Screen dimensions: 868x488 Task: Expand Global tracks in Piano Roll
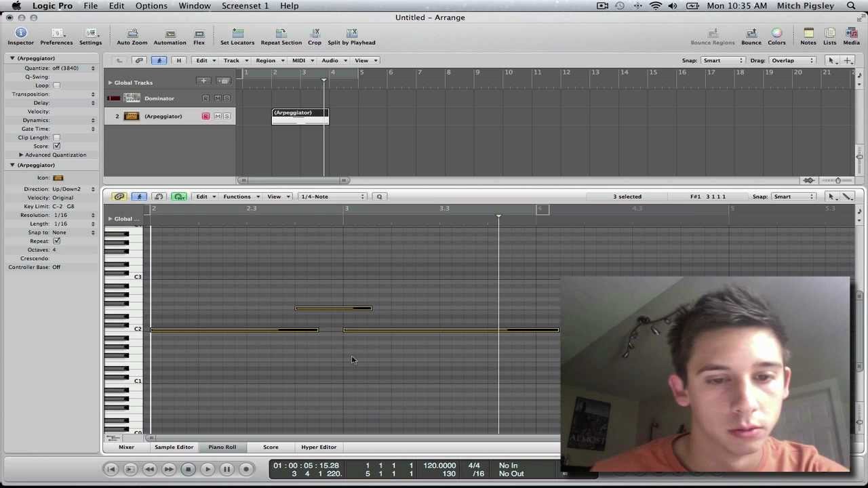110,219
